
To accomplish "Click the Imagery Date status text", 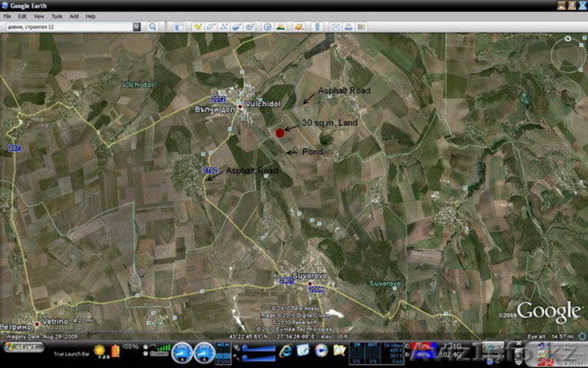I will coord(40,336).
